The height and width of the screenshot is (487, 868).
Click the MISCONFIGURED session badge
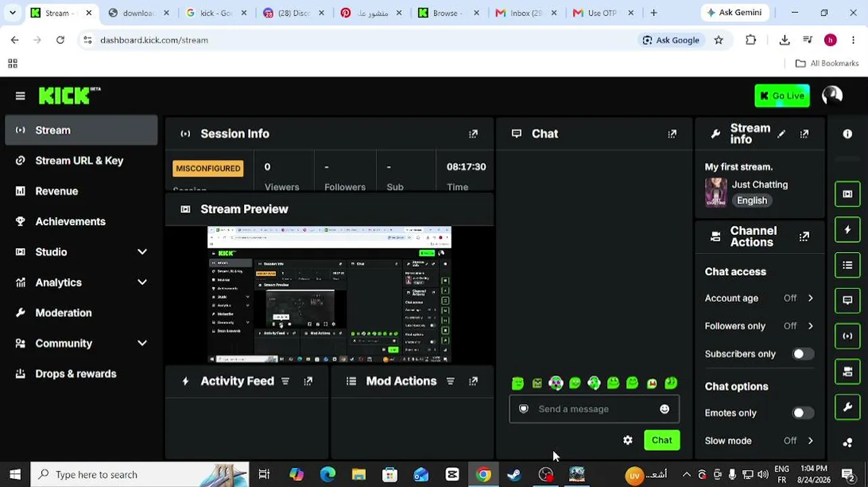click(208, 168)
